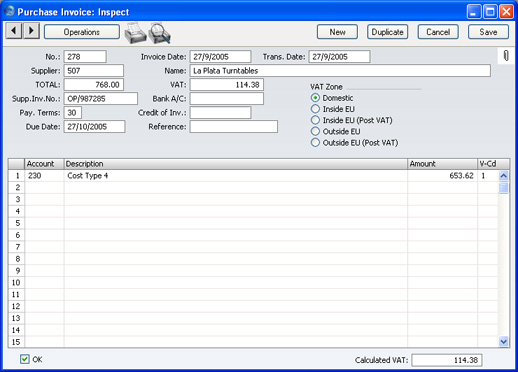Viewport: 518px width, 372px height.
Task: Edit the Trans. Date field
Action: (x=339, y=57)
